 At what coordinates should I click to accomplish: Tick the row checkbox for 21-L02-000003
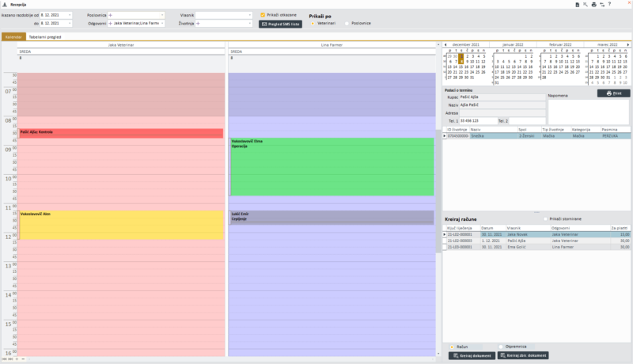click(x=445, y=241)
